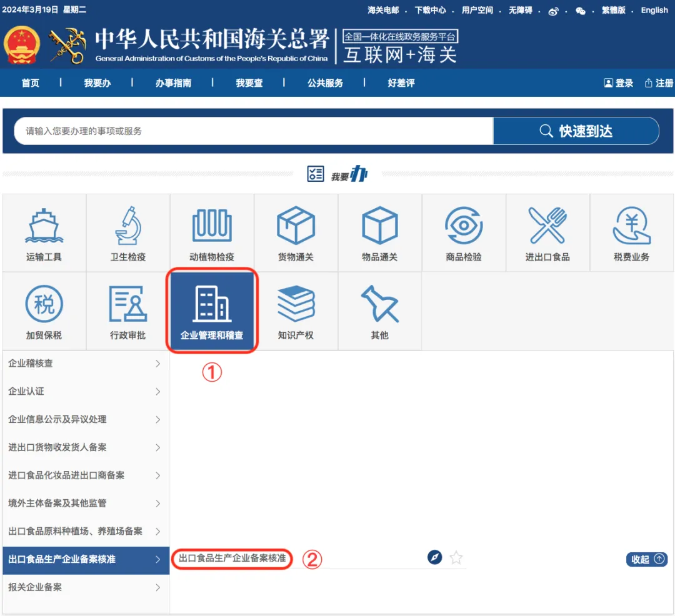Click the 登录 login link
Image resolution: width=675 pixels, height=616 pixels.
tap(619, 82)
